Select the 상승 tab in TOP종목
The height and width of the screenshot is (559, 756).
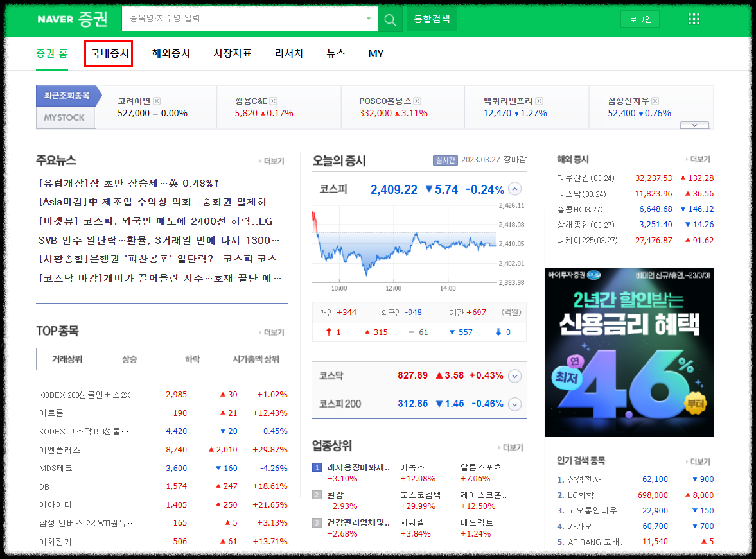129,359
